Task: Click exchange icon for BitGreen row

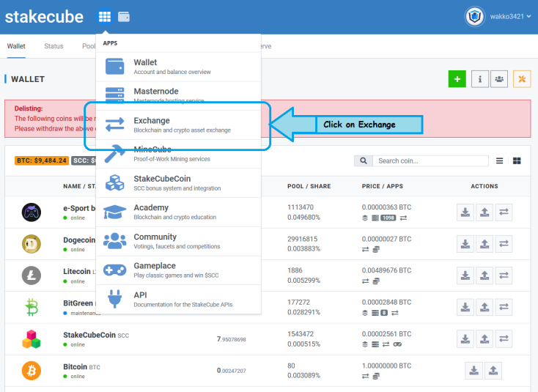Action: pos(504,307)
